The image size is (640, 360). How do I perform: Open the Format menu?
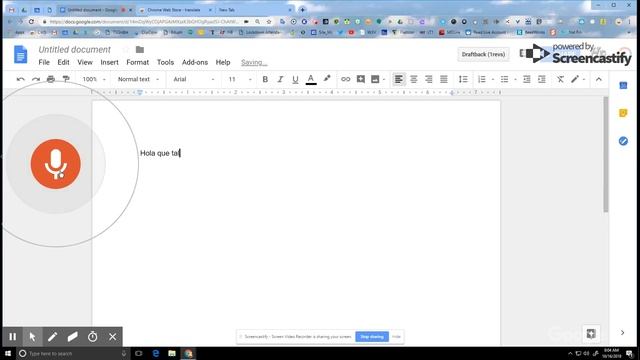(138, 62)
